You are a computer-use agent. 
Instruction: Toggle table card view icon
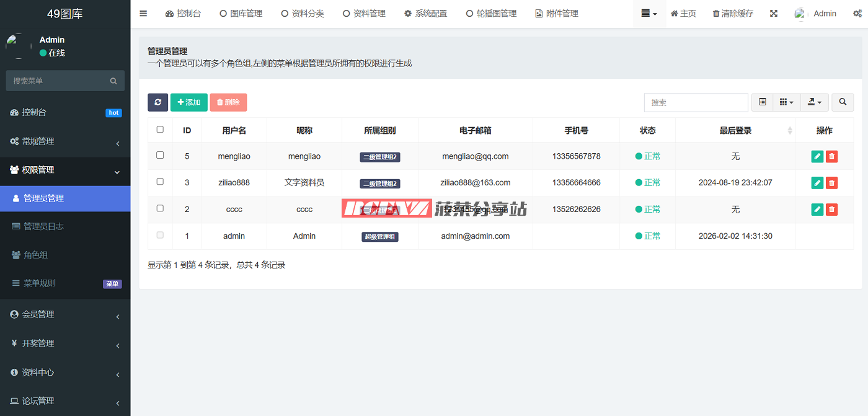click(x=762, y=102)
